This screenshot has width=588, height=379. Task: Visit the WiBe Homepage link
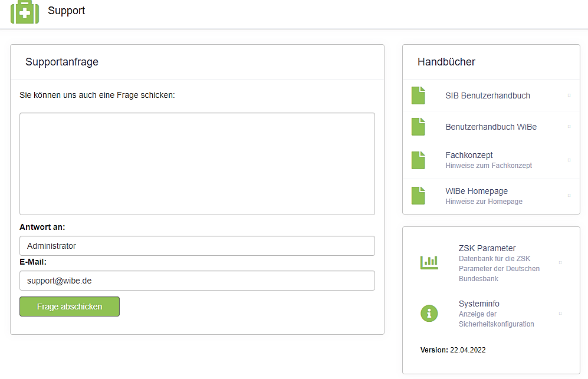pyautogui.click(x=476, y=191)
